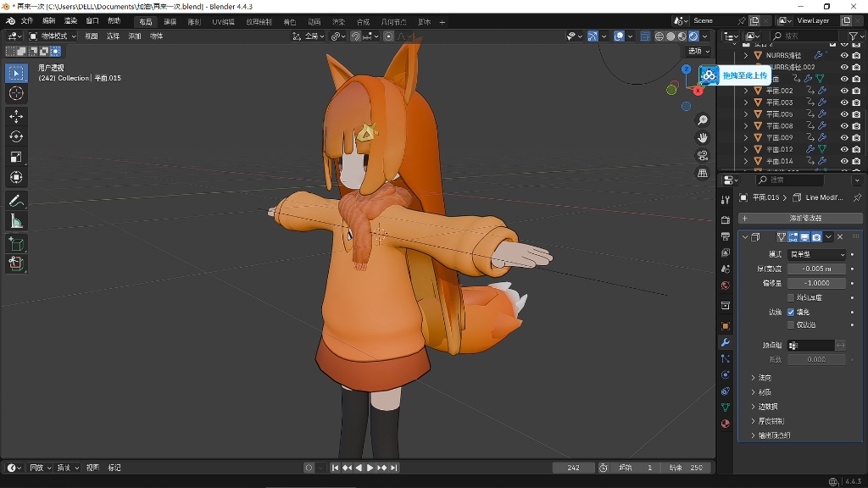Open the Scene properties tab

pyautogui.click(x=726, y=269)
